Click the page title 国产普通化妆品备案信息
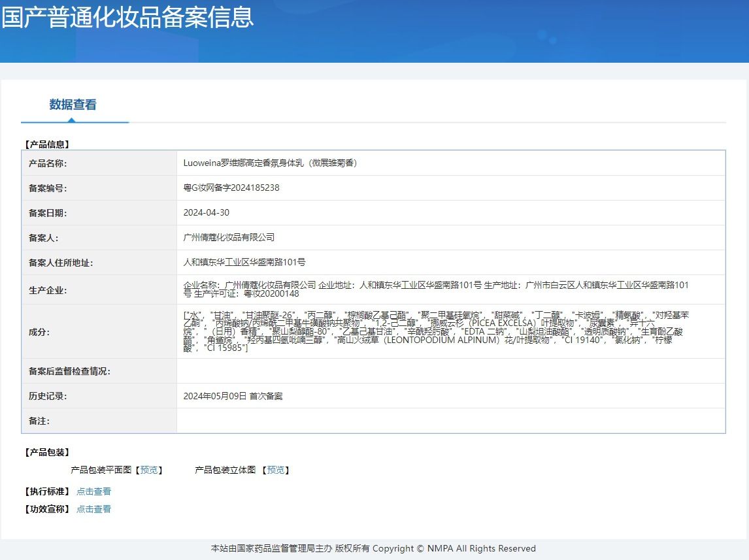 point(127,17)
